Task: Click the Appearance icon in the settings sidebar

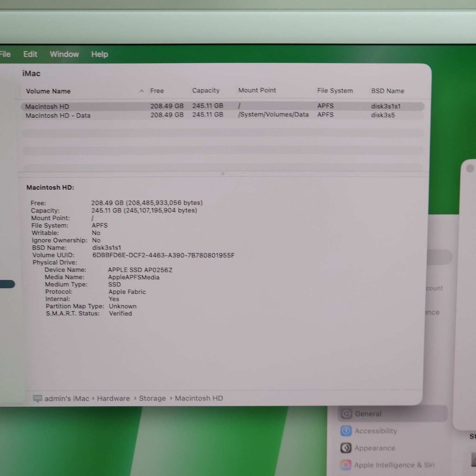Action: pos(346,448)
